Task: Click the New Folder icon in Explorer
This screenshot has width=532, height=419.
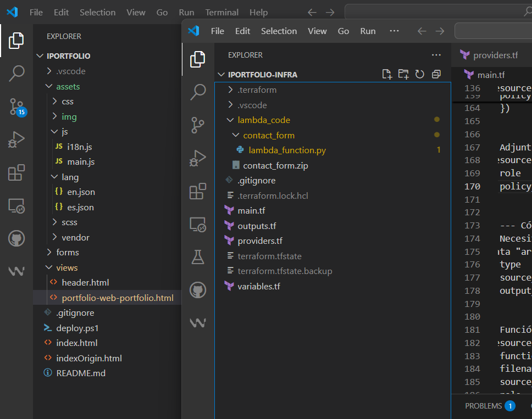Action: [403, 74]
